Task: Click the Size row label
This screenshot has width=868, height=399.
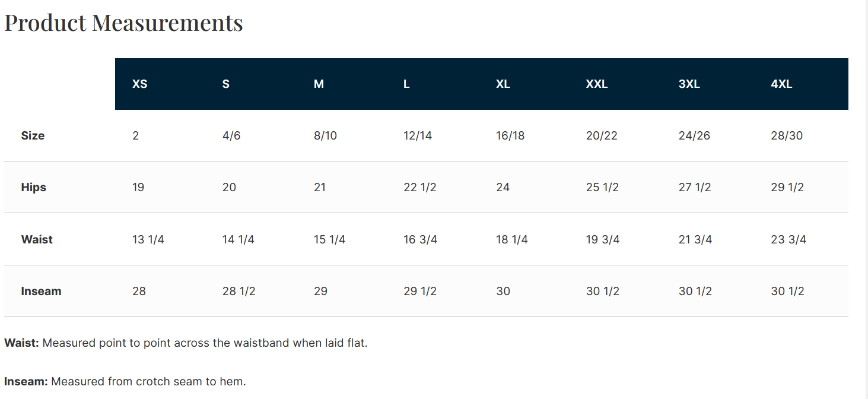Action: click(x=33, y=136)
